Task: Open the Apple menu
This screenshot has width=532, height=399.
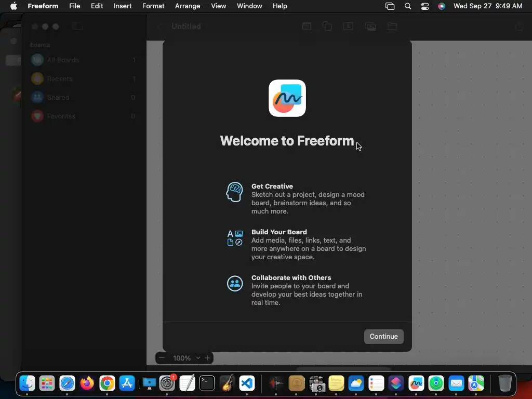Action: 14,6
